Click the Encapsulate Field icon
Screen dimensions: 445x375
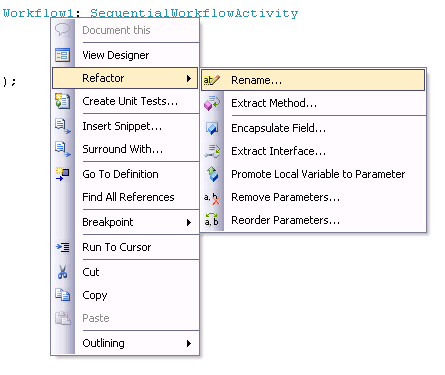(x=212, y=128)
